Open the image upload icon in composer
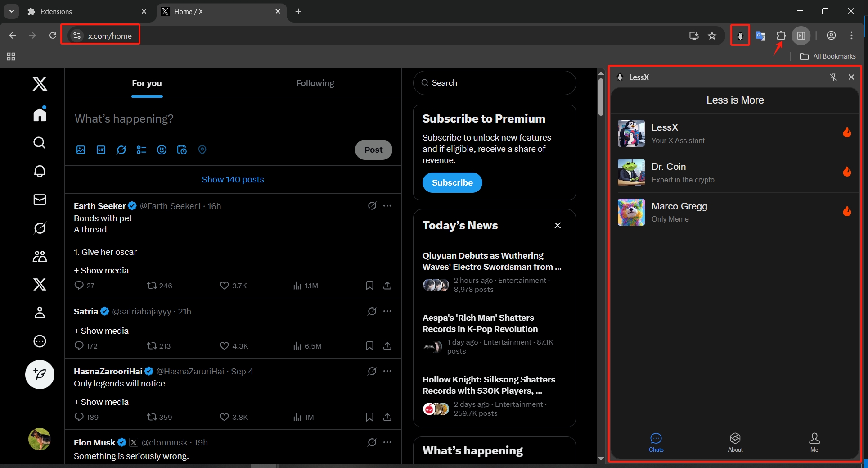The height and width of the screenshot is (468, 868). pos(81,150)
